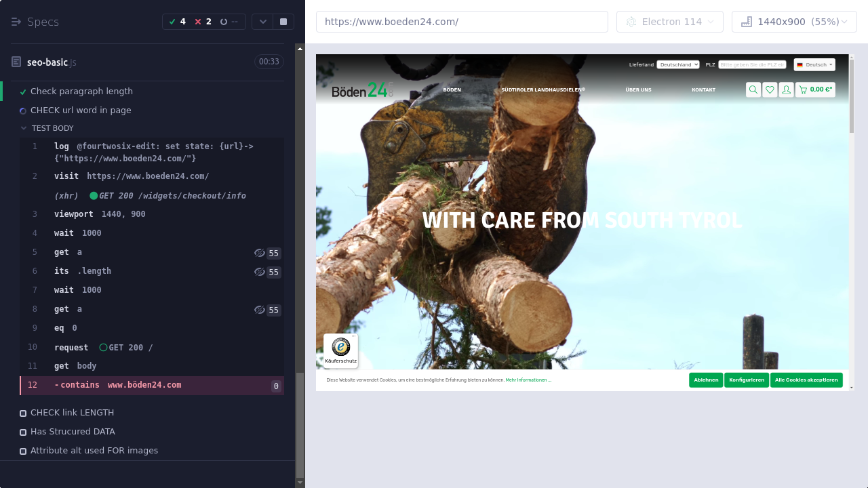Open the Electron 114 browser dropdown
The height and width of the screenshot is (488, 868).
point(669,22)
